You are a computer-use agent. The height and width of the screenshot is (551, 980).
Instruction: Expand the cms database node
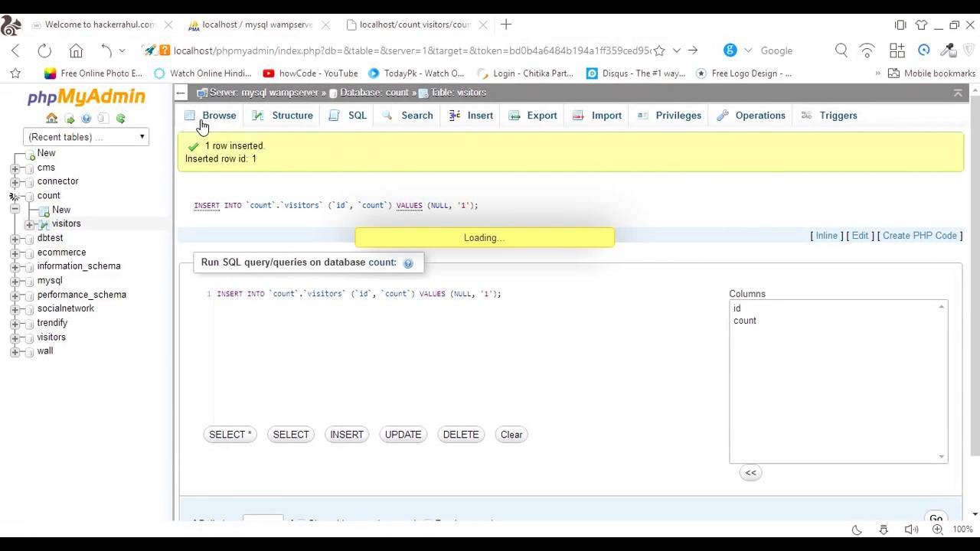click(15, 168)
